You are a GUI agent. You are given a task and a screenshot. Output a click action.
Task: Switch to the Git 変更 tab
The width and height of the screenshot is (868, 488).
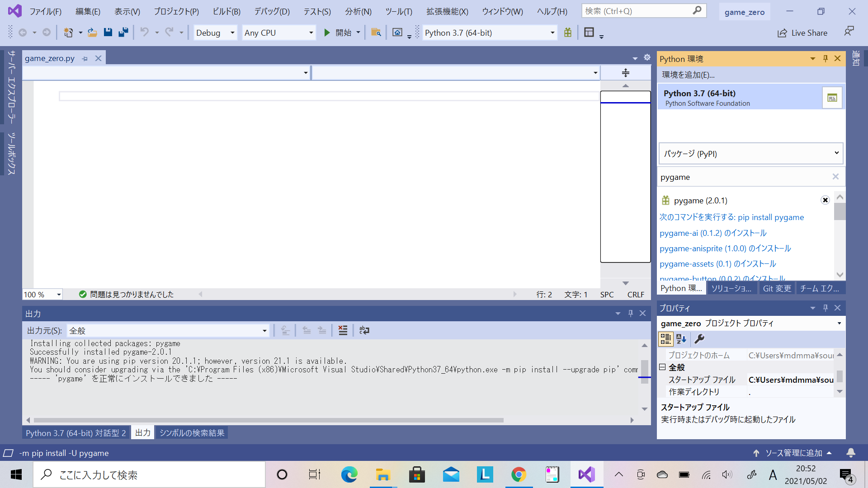tap(777, 288)
